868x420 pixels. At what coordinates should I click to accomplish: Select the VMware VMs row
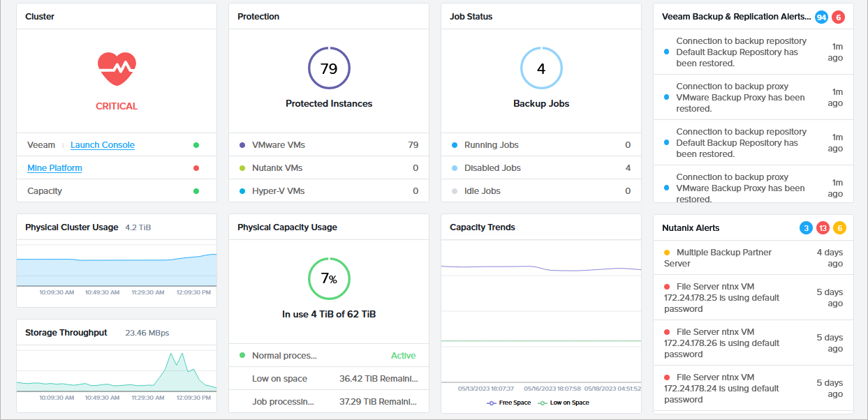pos(329,145)
